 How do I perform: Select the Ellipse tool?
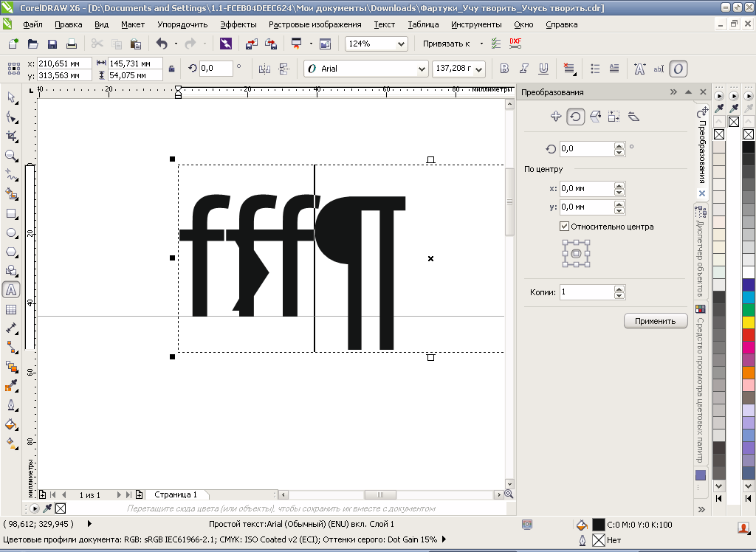point(11,232)
